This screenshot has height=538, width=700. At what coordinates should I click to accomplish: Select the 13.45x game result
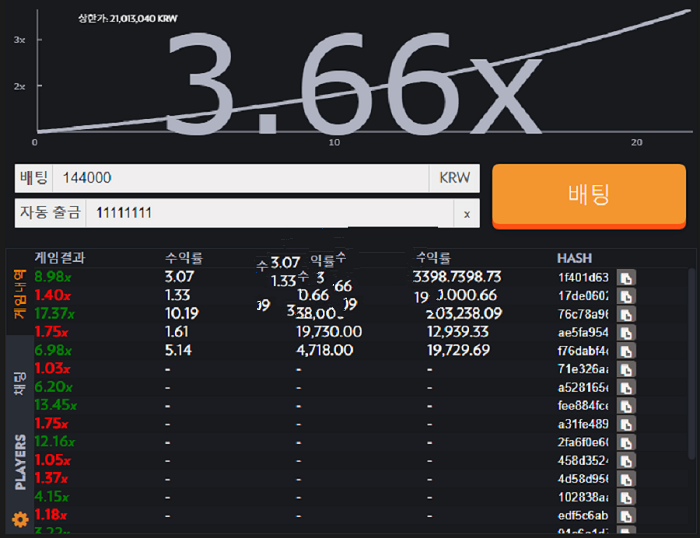click(55, 405)
